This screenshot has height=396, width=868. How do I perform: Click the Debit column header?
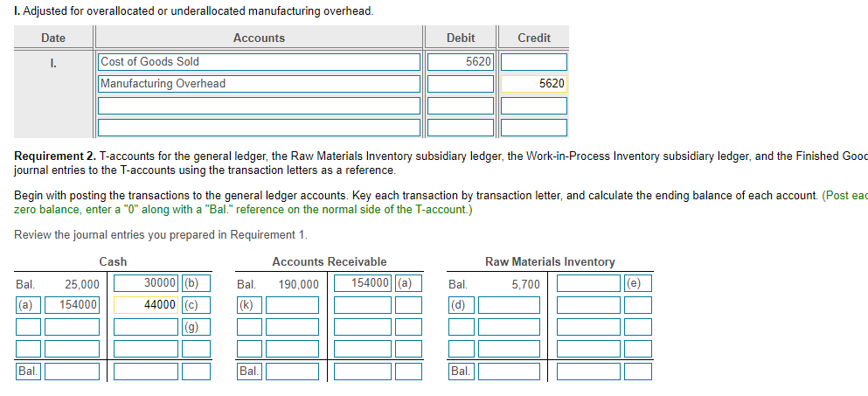pyautogui.click(x=461, y=38)
